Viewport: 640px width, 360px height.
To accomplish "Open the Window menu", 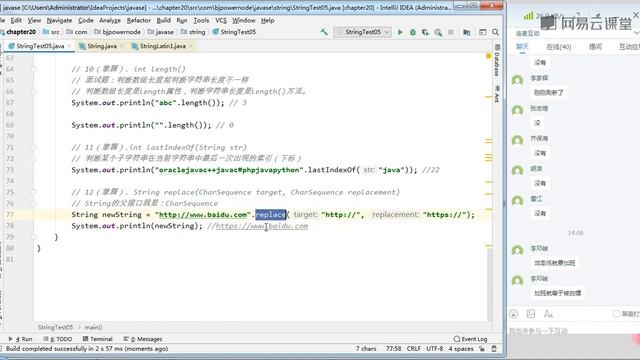I will 244,20.
